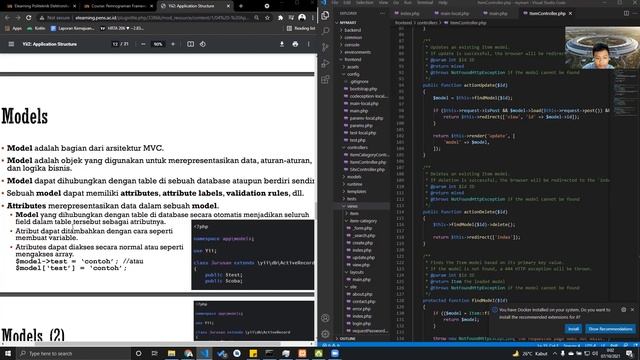Screen dimensions: 640x360
Task: Open the Chrome profile avatar
Action: (x=302, y=18)
